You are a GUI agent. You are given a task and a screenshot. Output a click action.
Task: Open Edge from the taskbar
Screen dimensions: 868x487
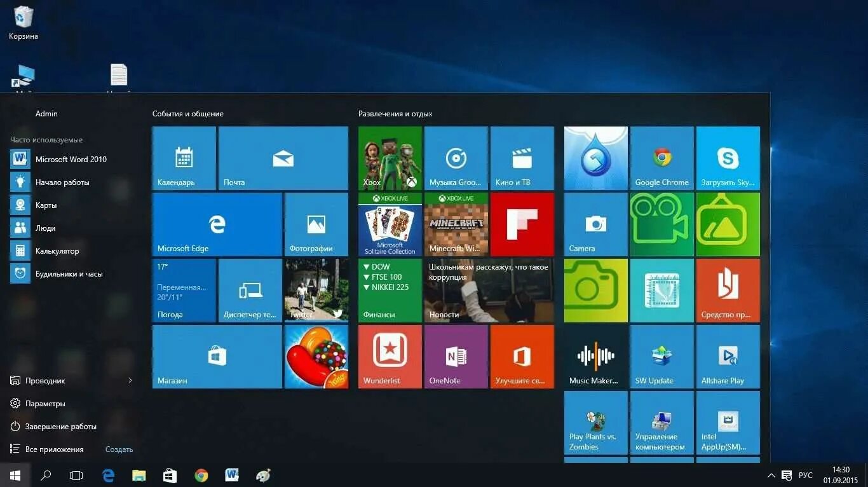[x=107, y=475]
